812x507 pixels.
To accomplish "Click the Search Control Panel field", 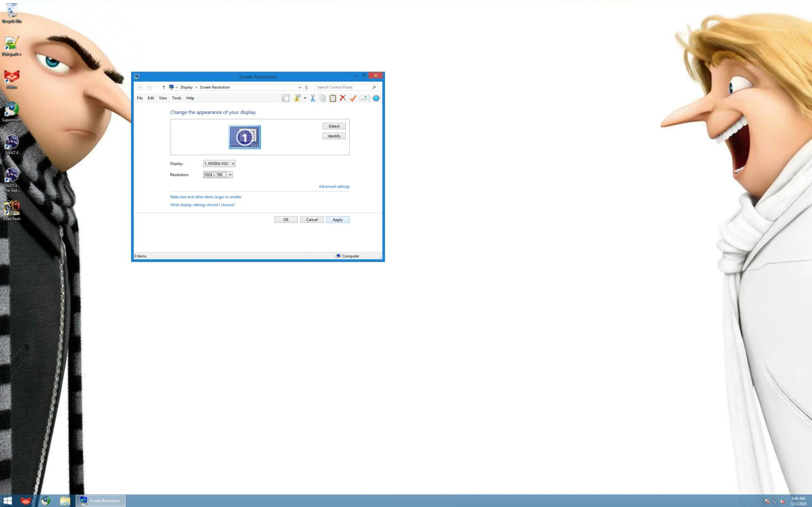I will pos(344,87).
